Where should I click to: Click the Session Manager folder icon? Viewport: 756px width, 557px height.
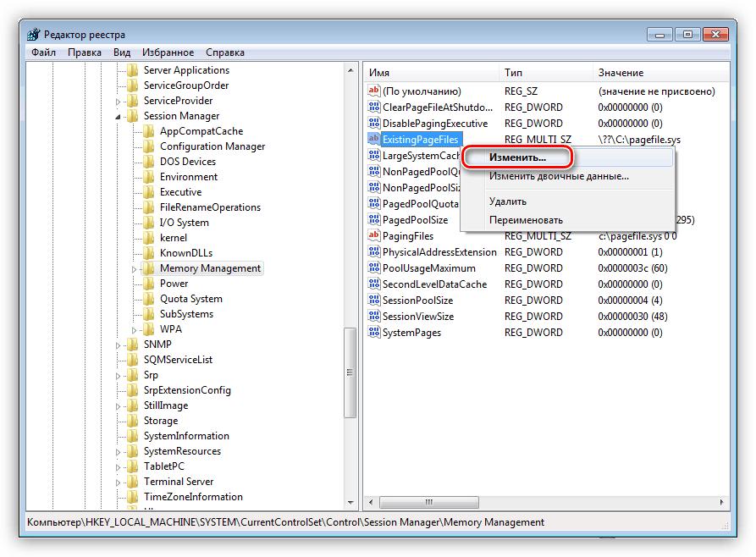133,116
